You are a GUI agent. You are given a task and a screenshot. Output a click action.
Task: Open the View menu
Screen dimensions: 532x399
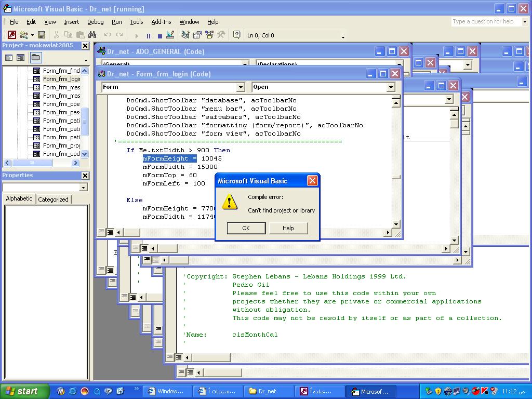coord(50,22)
